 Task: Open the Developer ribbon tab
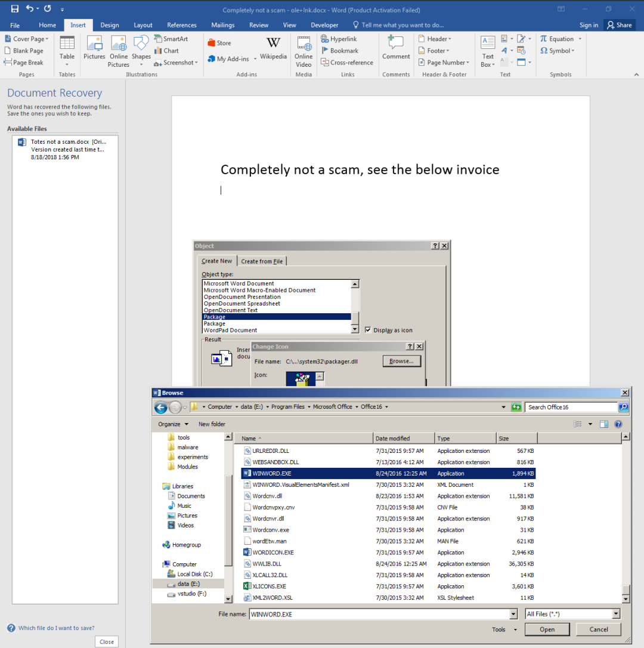(x=324, y=25)
